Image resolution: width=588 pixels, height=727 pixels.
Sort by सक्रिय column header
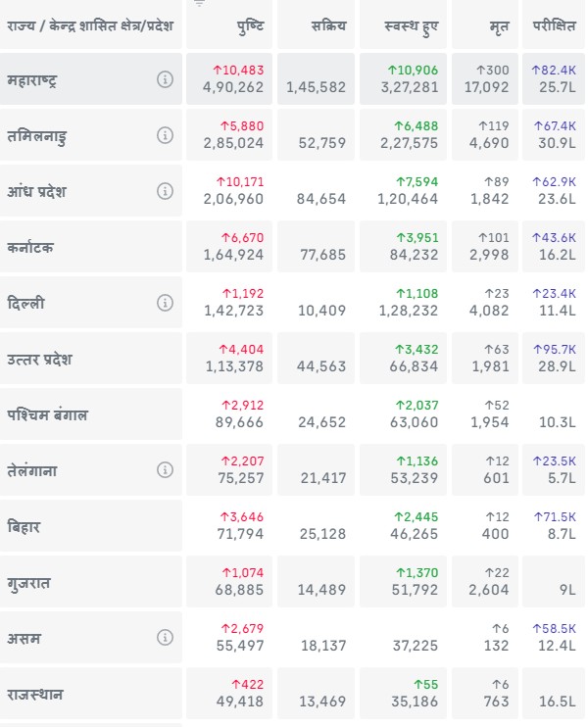click(x=330, y=25)
